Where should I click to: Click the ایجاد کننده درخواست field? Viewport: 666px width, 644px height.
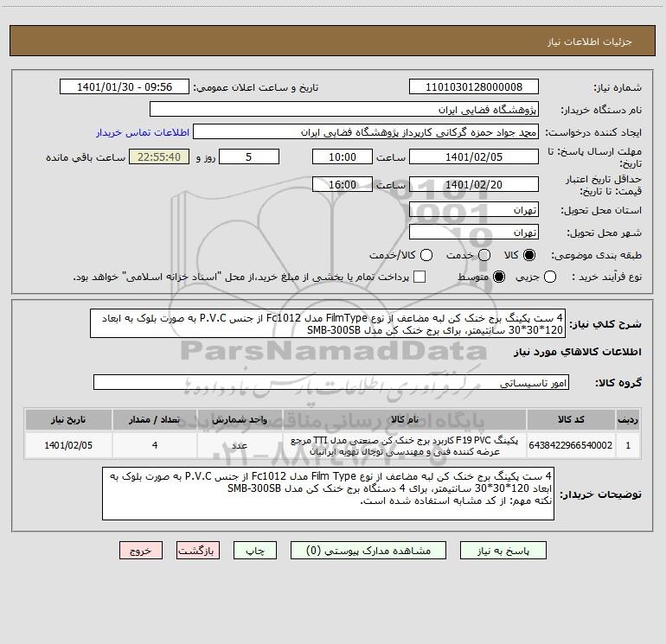(x=366, y=131)
